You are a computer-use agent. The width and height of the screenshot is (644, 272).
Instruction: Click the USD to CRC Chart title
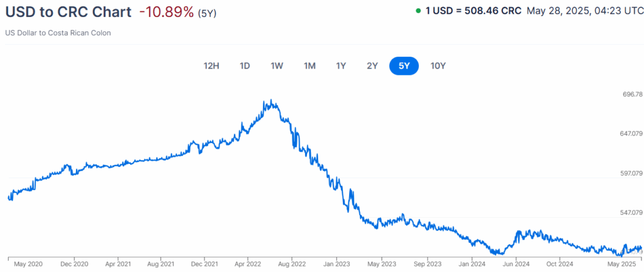(69, 12)
